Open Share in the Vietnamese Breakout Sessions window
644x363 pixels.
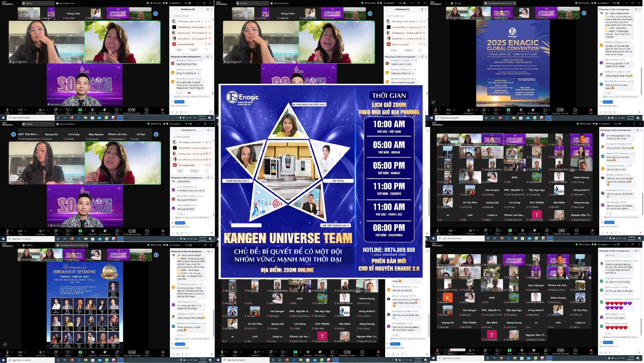[x=80, y=352]
